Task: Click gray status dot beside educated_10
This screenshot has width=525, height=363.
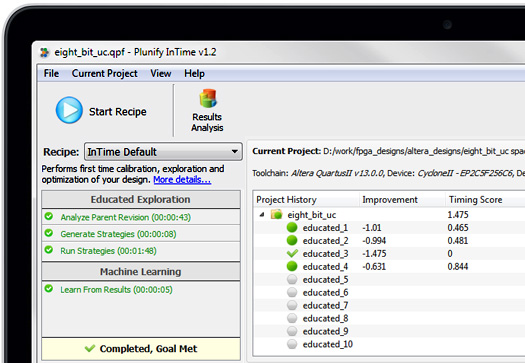Action: pyautogui.click(x=292, y=344)
